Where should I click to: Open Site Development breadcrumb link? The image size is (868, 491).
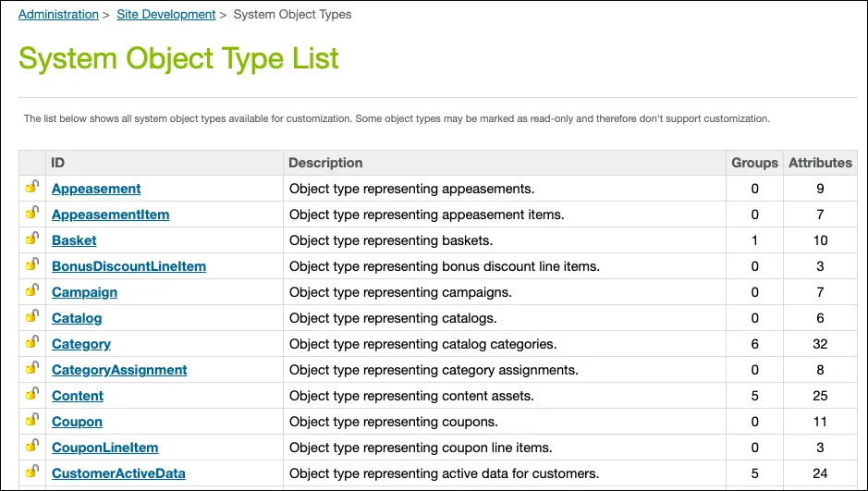click(x=166, y=15)
